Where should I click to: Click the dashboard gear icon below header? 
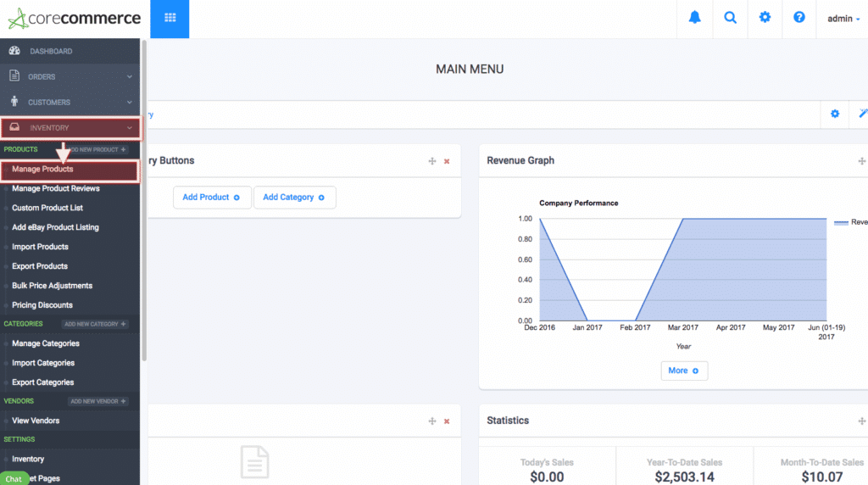835,114
